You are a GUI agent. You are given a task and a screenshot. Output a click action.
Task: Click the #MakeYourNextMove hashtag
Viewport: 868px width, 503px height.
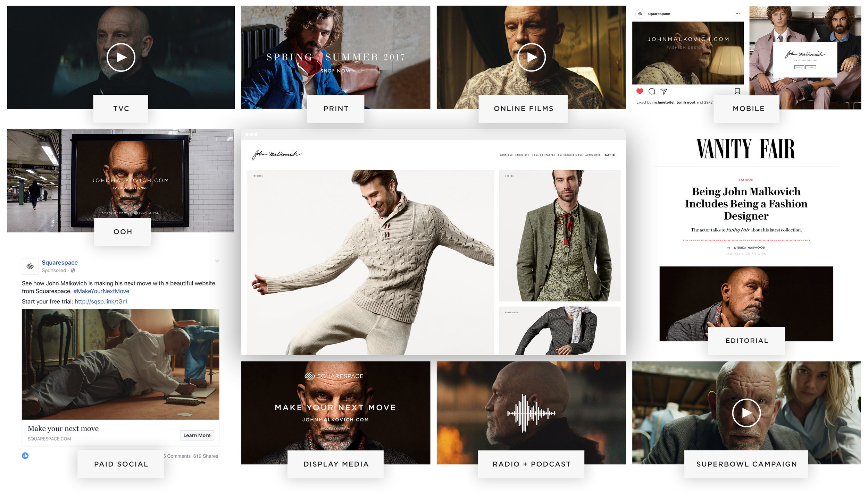pos(101,291)
